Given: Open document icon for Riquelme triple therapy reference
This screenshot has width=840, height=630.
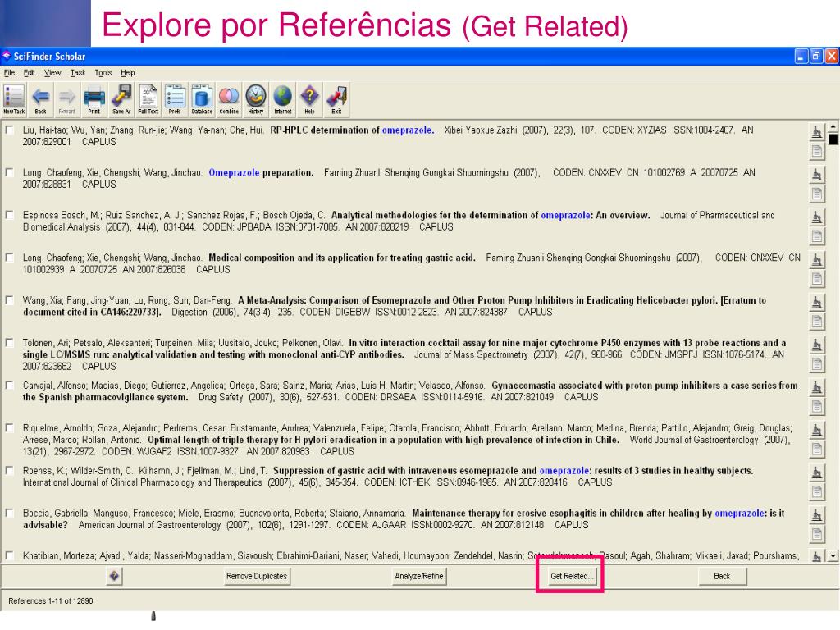Looking at the screenshot, I should tap(816, 450).
